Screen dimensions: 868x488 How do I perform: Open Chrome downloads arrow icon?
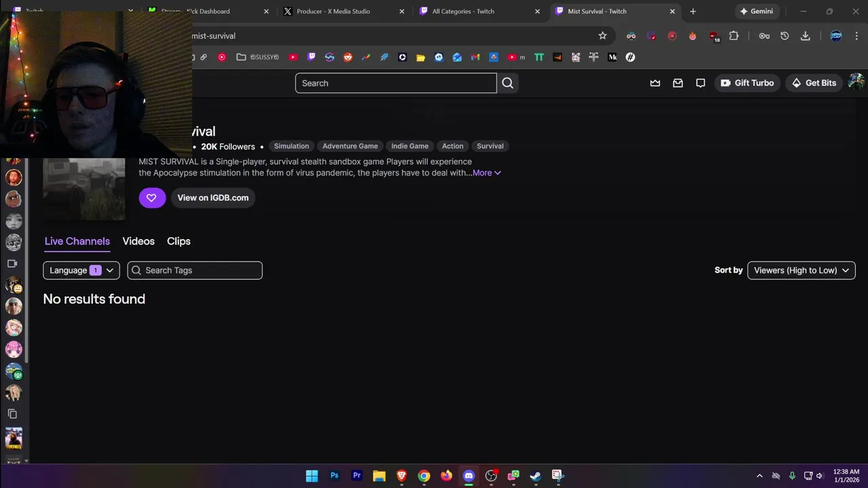click(805, 36)
